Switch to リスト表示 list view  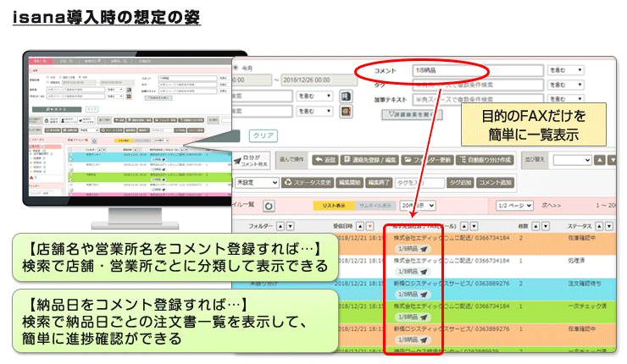pos(334,206)
